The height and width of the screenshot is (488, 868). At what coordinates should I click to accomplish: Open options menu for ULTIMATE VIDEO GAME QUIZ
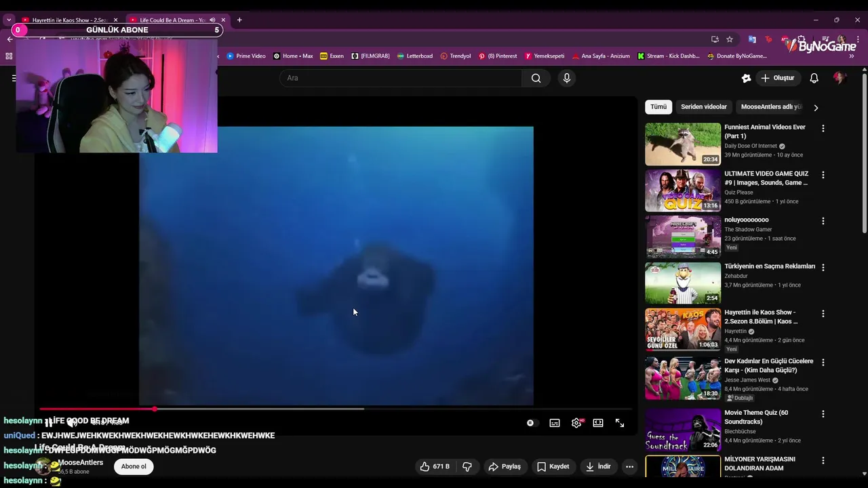823,175
